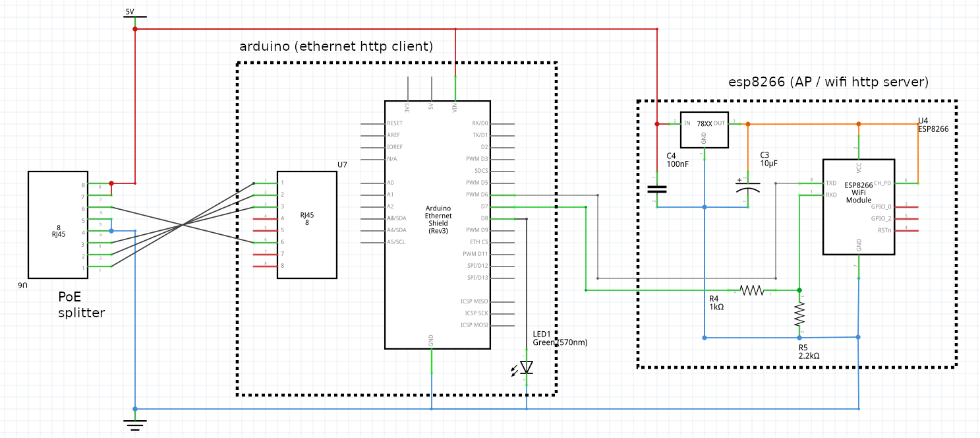This screenshot has height=438, width=980.
Task: Click the C4 100nF capacitor symbol
Action: point(656,189)
